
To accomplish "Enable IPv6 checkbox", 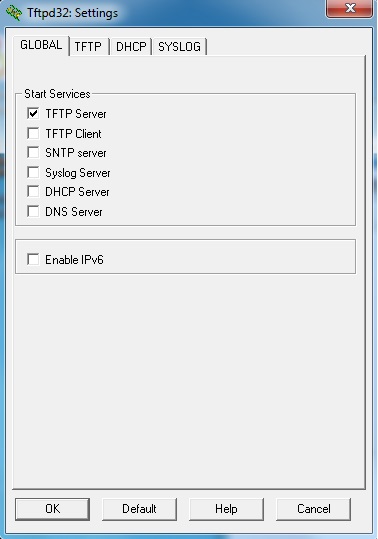I will click(x=33, y=259).
